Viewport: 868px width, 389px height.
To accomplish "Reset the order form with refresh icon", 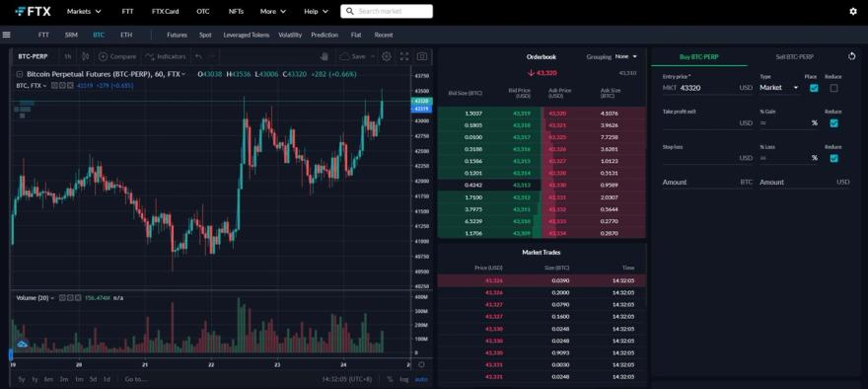I will pos(852,56).
